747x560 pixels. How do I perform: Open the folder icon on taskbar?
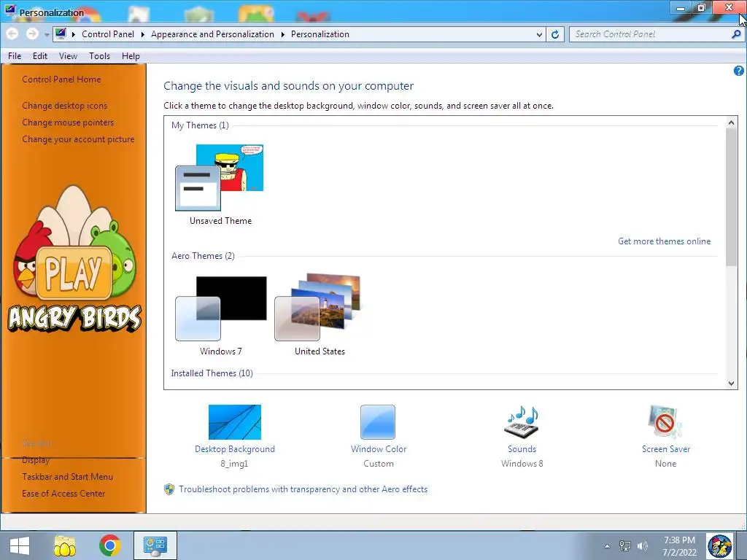pos(65,545)
